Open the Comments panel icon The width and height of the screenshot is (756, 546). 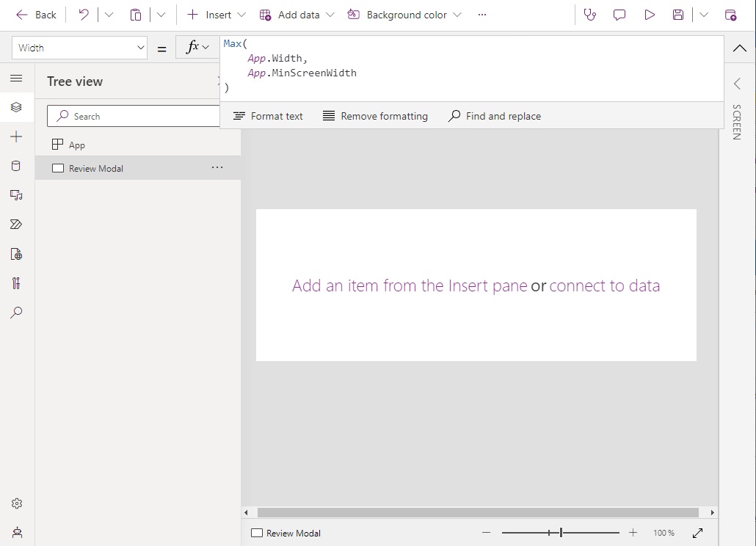click(619, 15)
